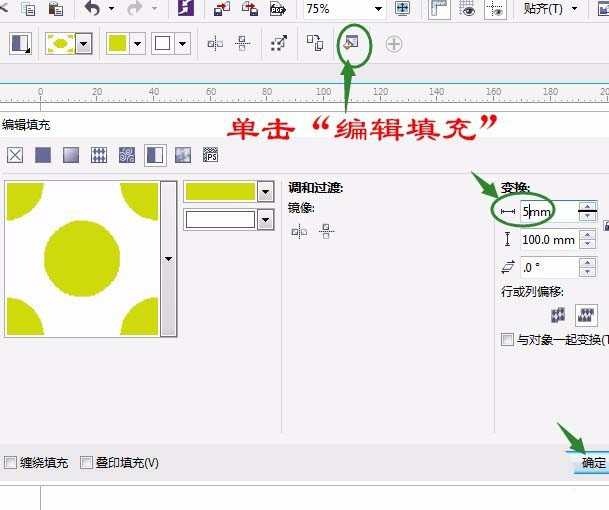Open the white background color dropdown
Image resolution: width=609 pixels, height=510 pixels.
point(265,219)
